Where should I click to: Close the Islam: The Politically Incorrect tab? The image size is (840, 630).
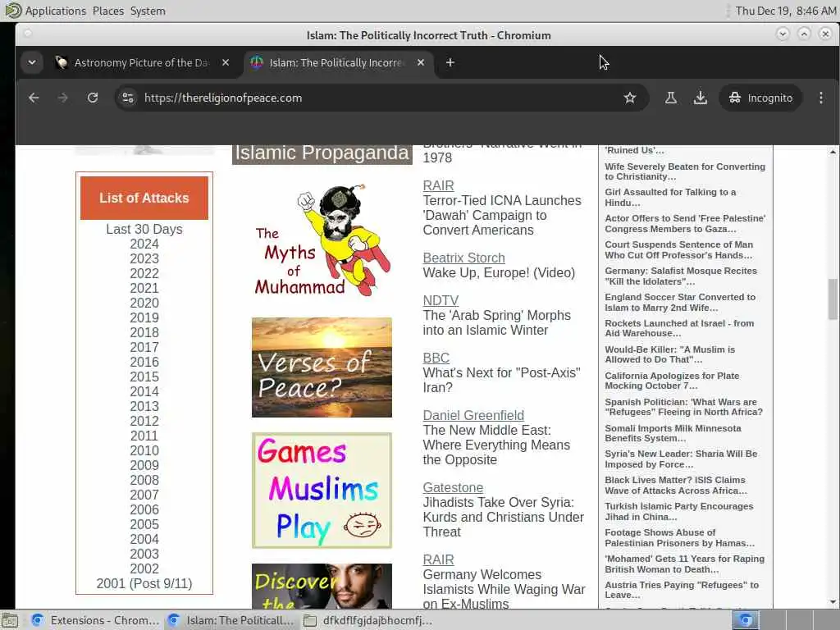click(421, 62)
